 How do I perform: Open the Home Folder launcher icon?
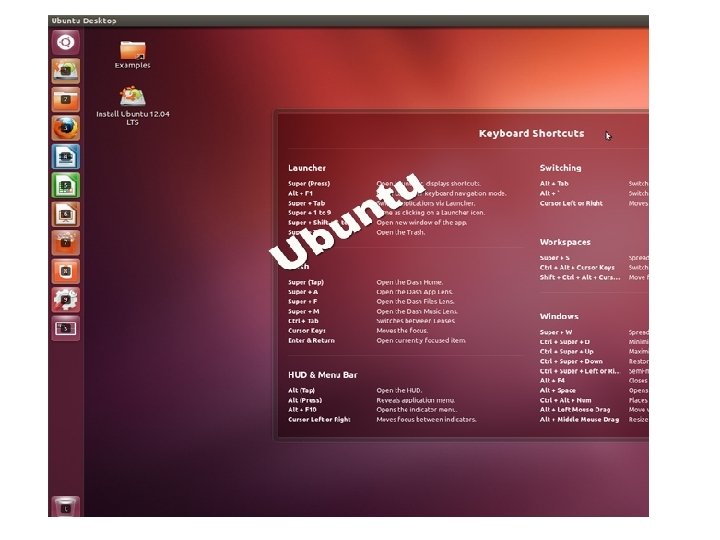66,100
